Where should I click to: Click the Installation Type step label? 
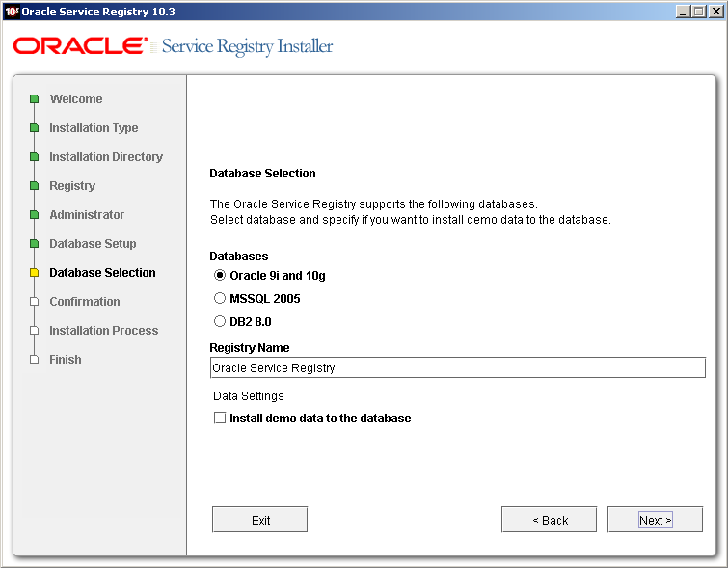94,127
